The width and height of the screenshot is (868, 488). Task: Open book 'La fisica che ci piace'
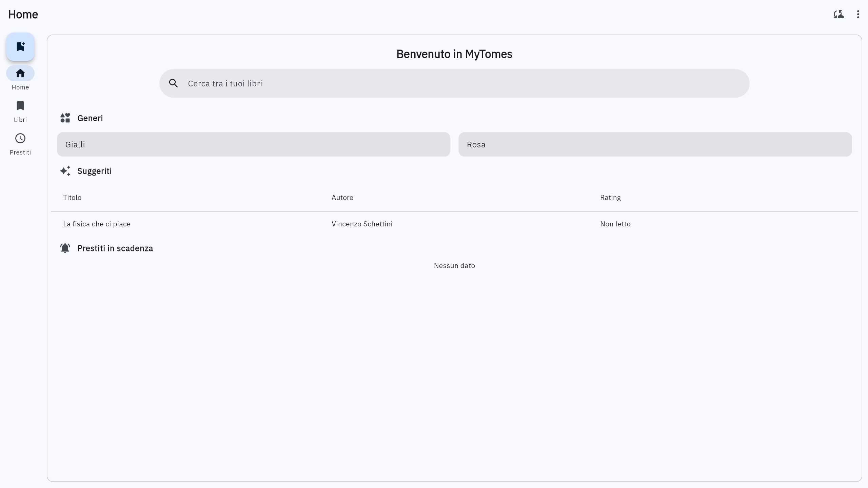click(x=97, y=224)
